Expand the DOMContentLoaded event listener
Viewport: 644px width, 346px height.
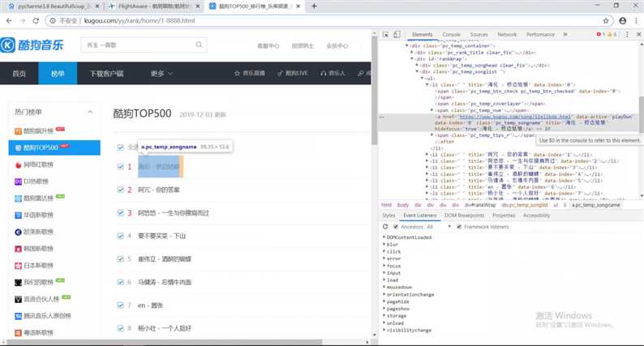point(384,237)
